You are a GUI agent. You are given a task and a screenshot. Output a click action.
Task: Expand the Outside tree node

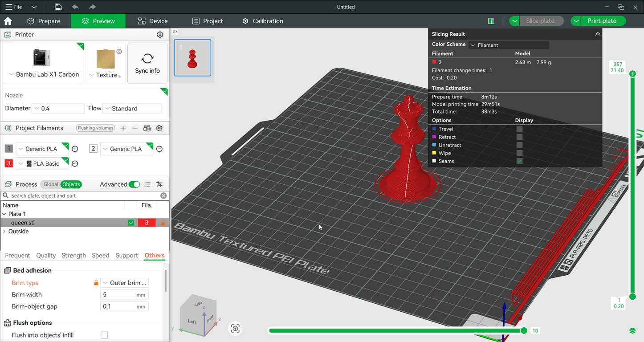4,232
